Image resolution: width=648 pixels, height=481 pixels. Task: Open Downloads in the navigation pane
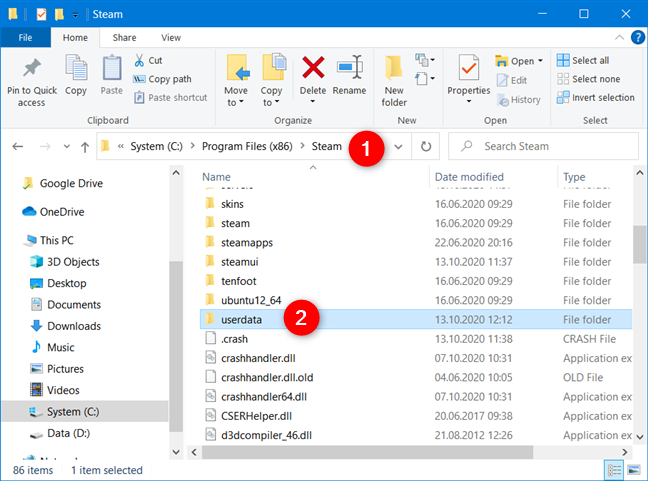pyautogui.click(x=73, y=326)
